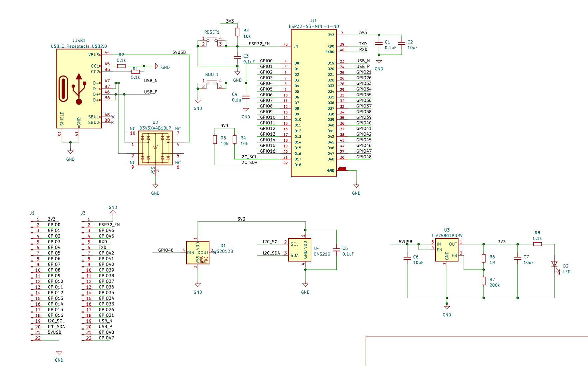This screenshot has width=588, height=366.
Task: Select feedback resistor R7 200k symbol
Action: [483, 281]
